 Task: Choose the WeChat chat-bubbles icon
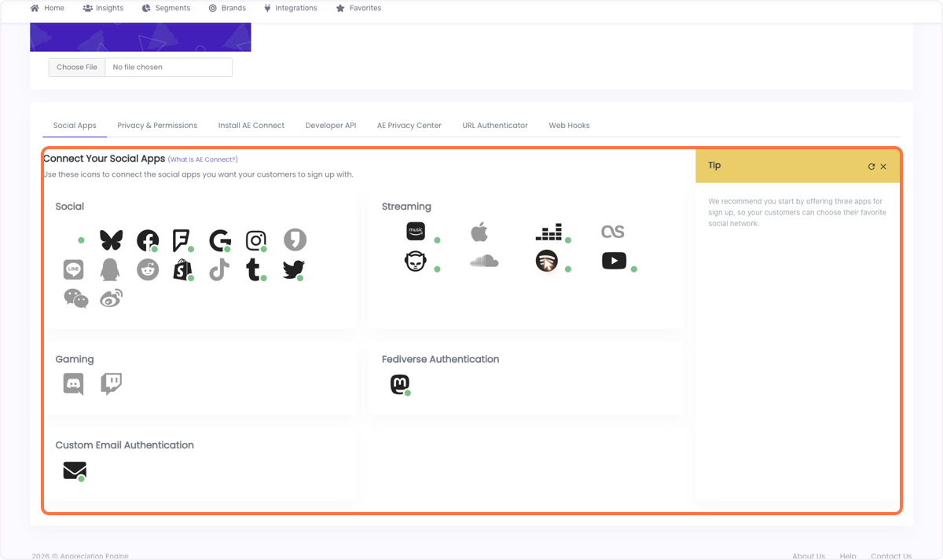coord(76,298)
